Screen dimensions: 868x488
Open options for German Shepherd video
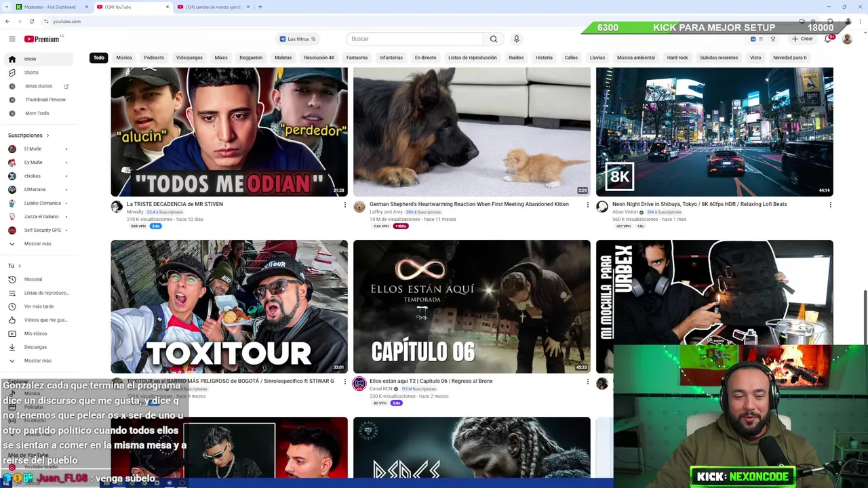pyautogui.click(x=587, y=205)
